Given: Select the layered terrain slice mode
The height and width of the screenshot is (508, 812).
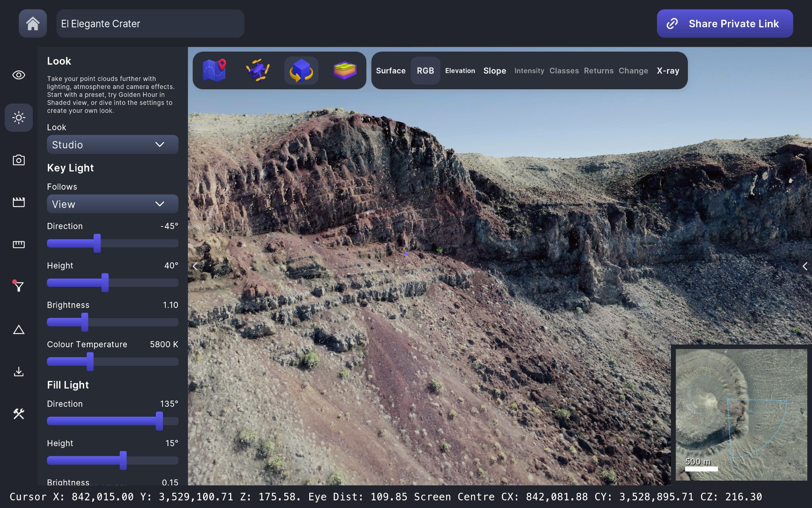Looking at the screenshot, I should (x=345, y=70).
